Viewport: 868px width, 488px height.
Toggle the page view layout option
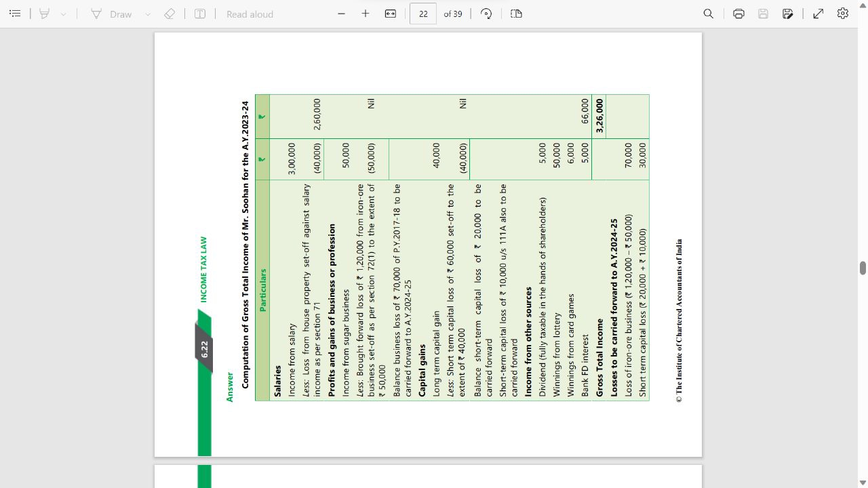pyautogui.click(x=516, y=14)
